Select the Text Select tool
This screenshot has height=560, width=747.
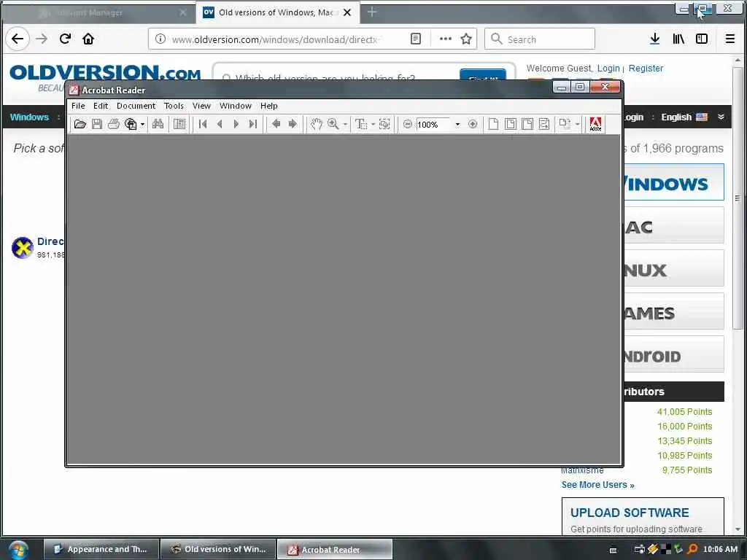click(x=361, y=124)
